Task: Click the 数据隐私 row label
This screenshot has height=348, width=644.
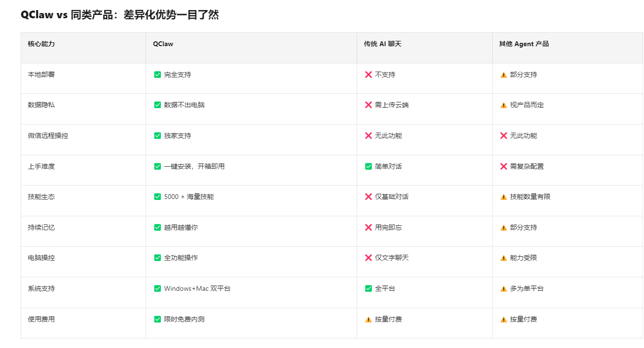Action: tap(41, 105)
